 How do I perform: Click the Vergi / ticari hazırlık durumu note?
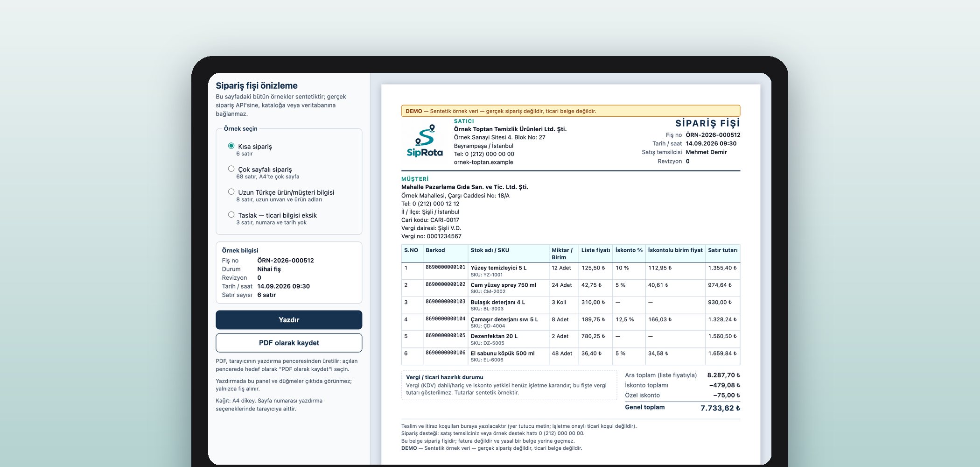(509, 385)
